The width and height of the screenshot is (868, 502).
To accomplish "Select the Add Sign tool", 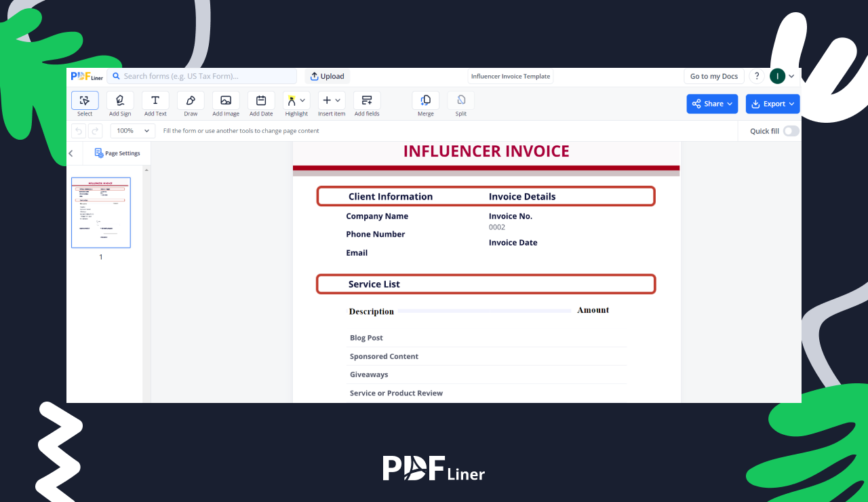I will (120, 101).
